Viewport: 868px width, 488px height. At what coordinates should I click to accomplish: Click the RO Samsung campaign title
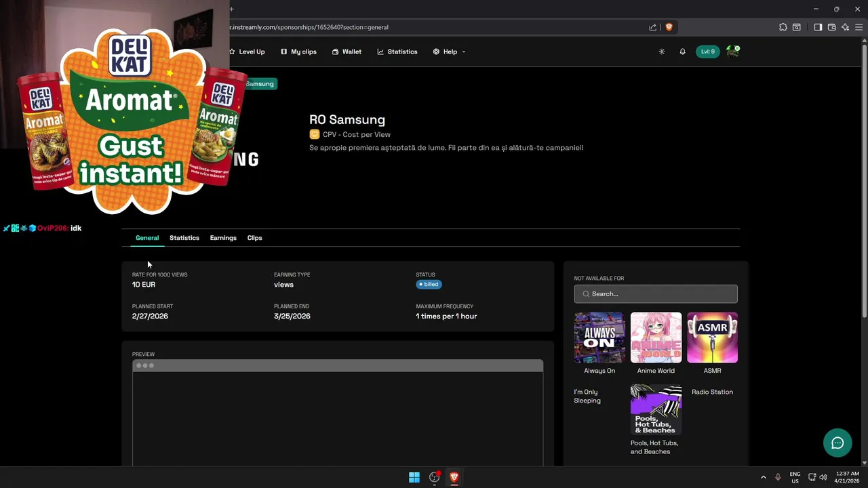[347, 119]
